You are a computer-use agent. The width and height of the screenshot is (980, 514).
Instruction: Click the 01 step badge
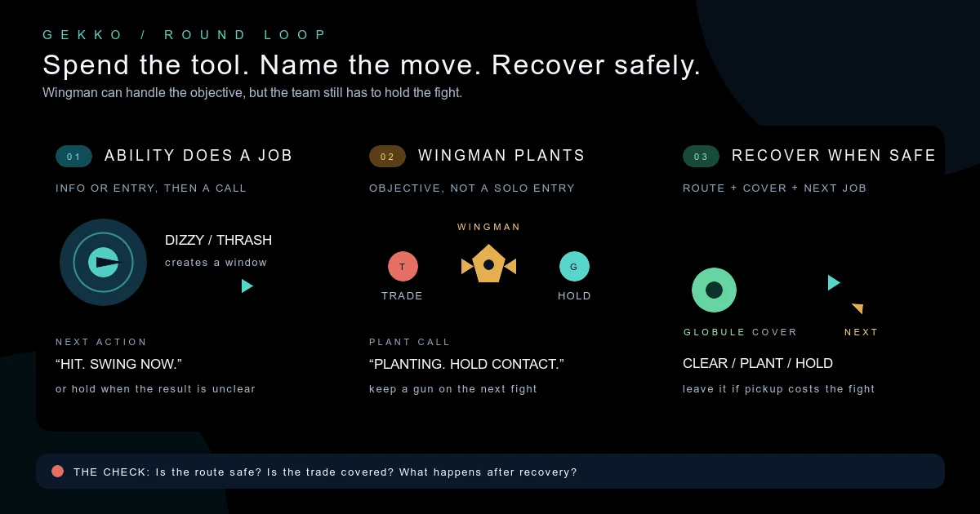click(73, 156)
